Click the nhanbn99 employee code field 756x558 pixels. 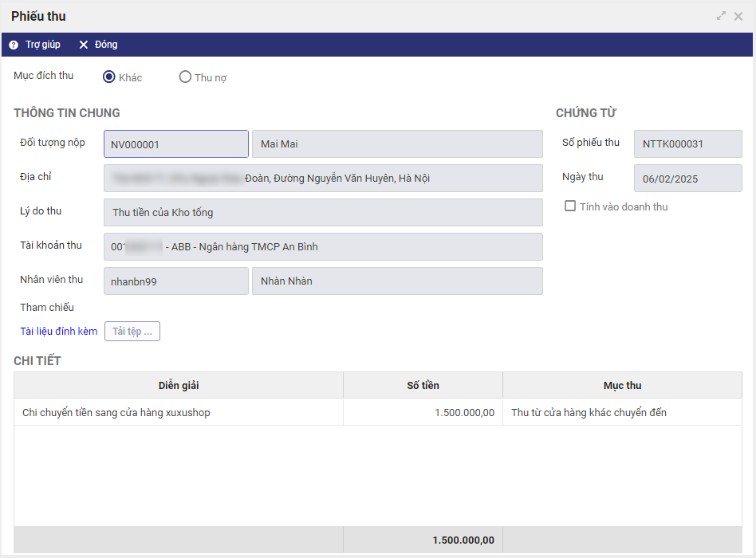click(x=176, y=281)
